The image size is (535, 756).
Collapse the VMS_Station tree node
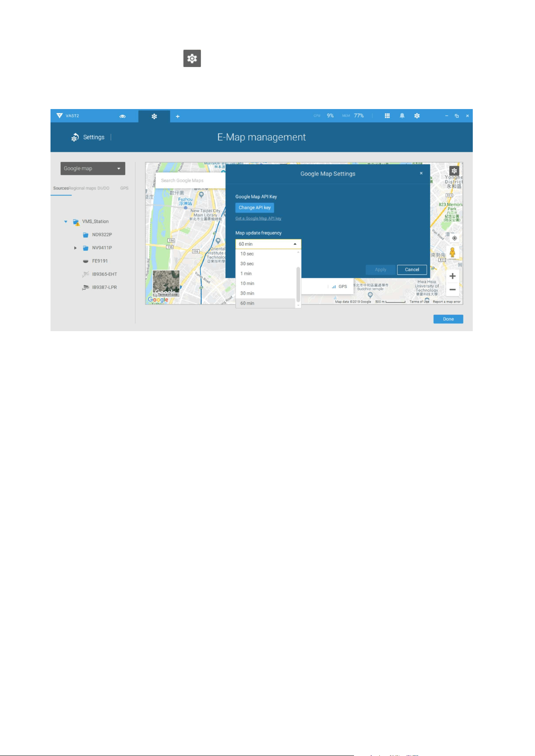65,222
